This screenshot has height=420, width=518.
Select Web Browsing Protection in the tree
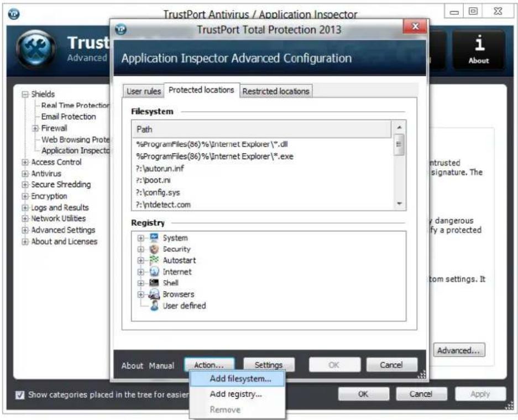coord(76,140)
